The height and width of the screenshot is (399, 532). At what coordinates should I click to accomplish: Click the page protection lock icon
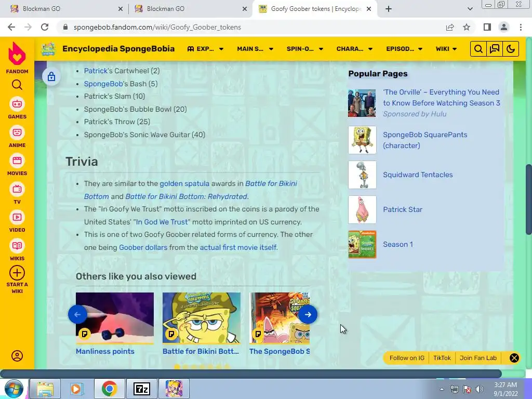pos(51,76)
